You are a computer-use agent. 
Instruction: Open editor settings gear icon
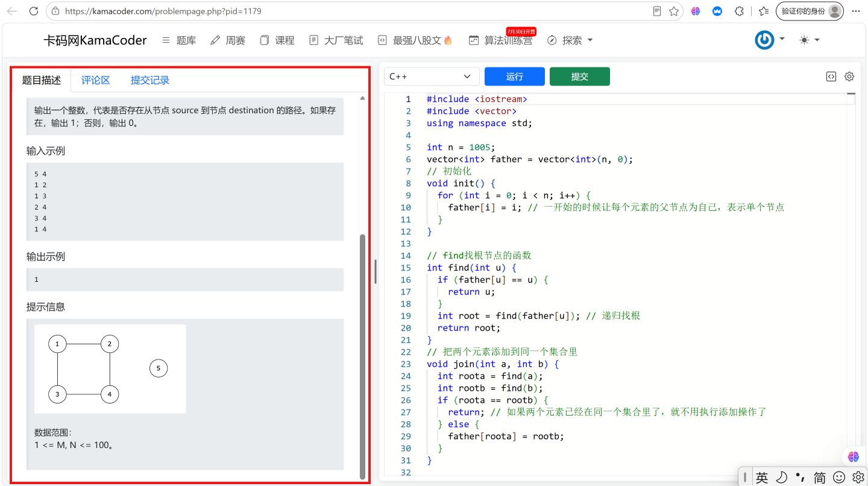(849, 76)
